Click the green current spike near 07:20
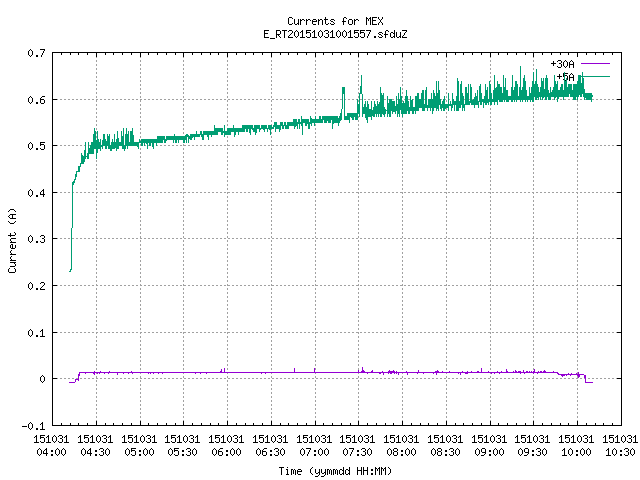 pos(343,102)
